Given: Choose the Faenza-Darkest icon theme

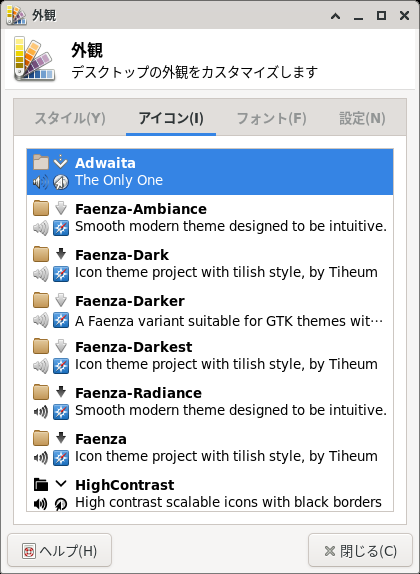Looking at the screenshot, I should coord(134,347).
